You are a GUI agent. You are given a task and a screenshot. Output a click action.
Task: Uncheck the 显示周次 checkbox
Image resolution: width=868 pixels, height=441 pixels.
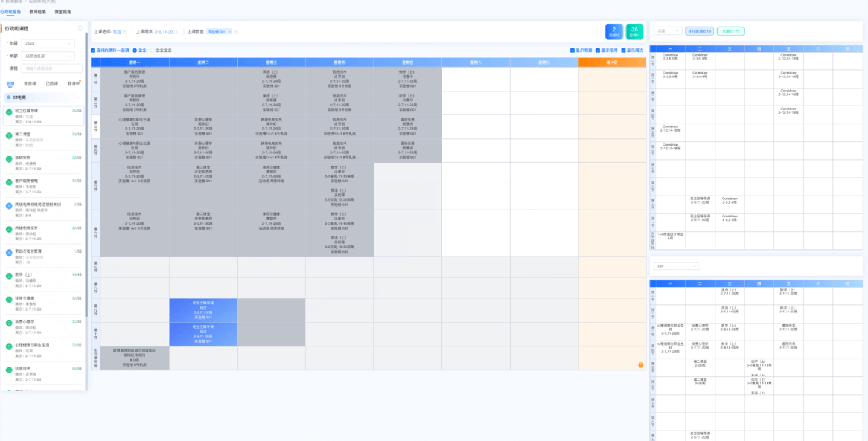(x=624, y=50)
